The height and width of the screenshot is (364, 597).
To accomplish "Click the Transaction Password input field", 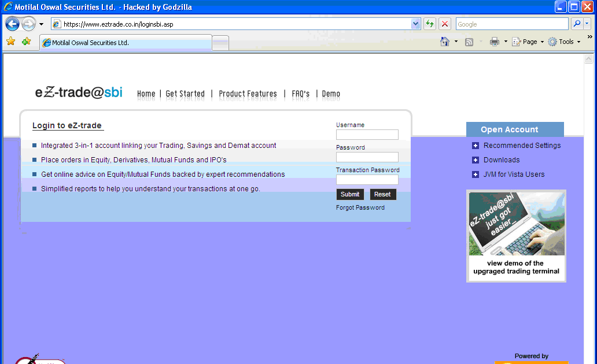I will point(367,180).
